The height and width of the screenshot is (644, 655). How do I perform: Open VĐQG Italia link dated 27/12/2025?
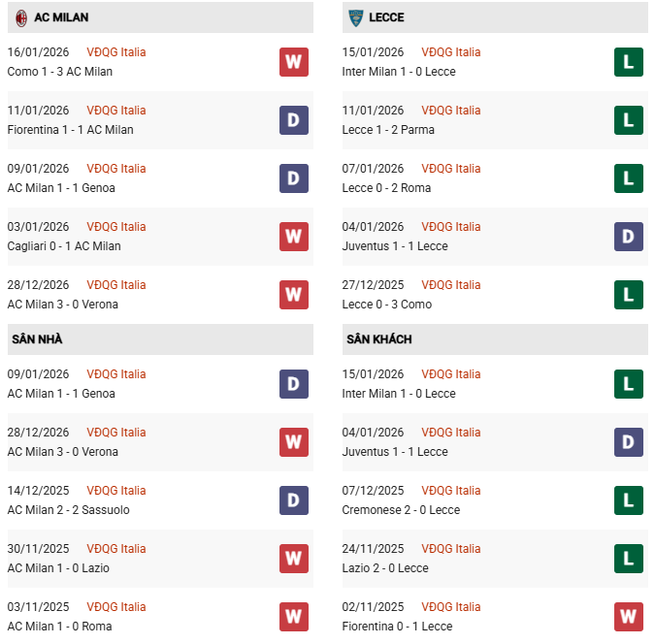[451, 285]
